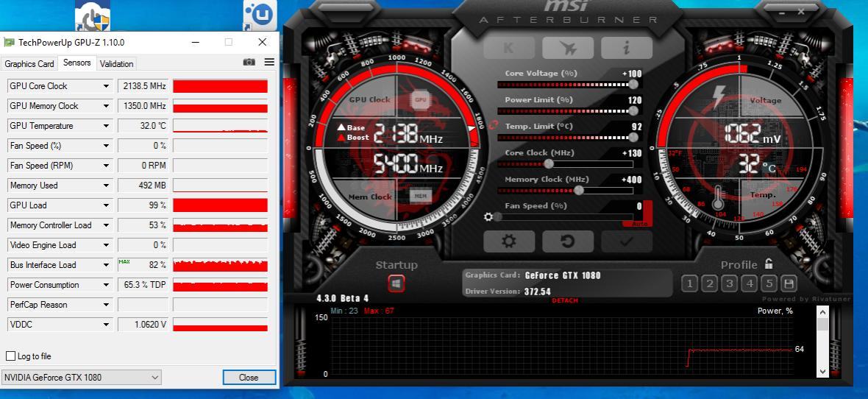Open the Validation tab in GPU-Z

(116, 64)
